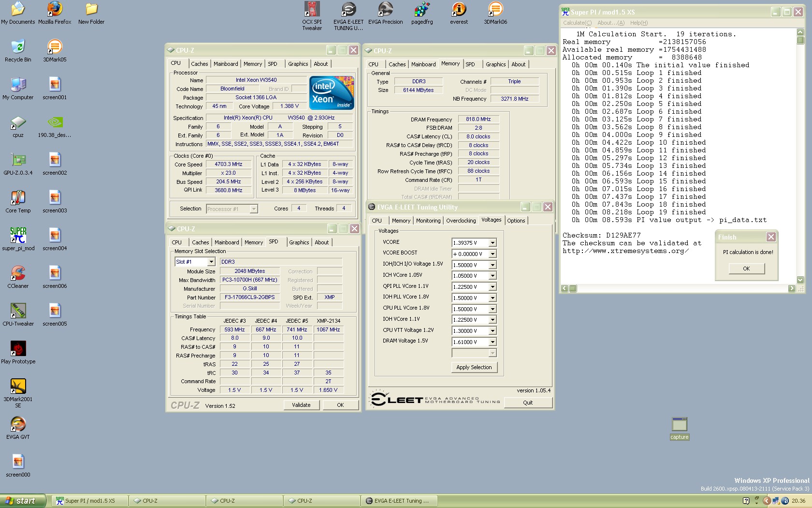The image size is (812, 508).
Task: Open the screen001 image file
Action: pos(55,89)
